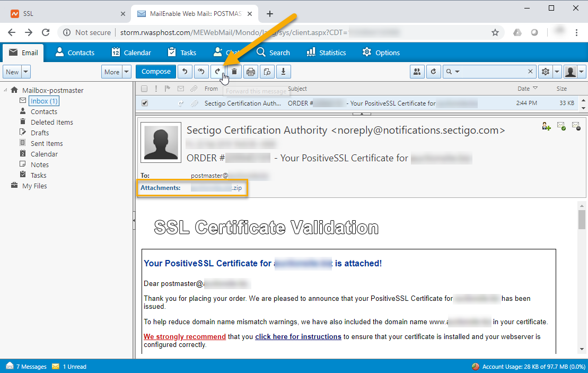Click the copy/move message toolbar icon

[x=267, y=72]
